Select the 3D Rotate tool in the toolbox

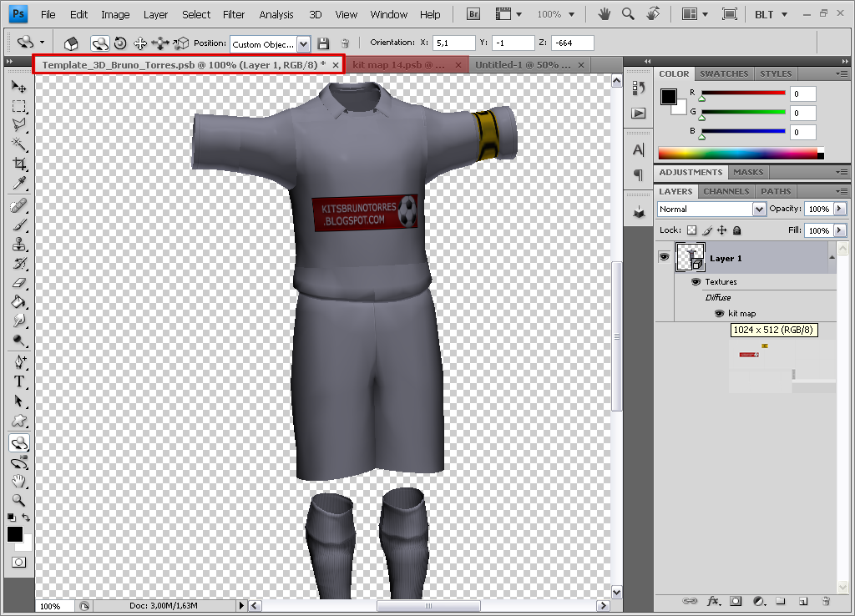pos(18,443)
